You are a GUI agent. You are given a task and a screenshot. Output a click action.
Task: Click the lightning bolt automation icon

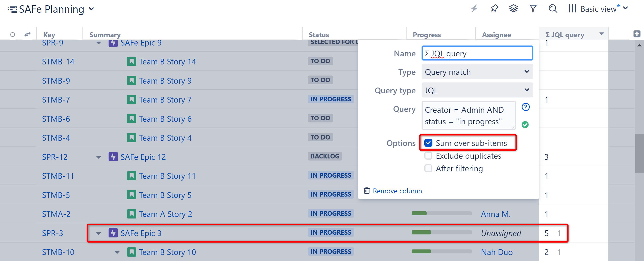click(474, 9)
